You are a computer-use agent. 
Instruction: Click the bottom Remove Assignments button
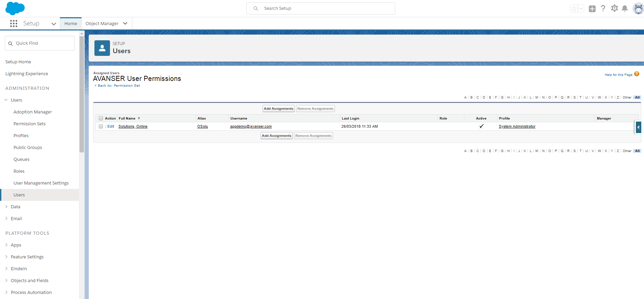[313, 136]
